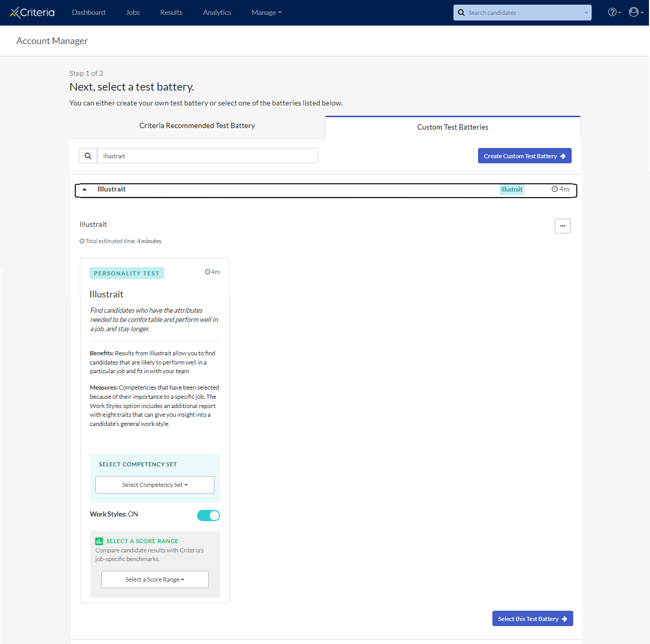Navigate to Results
Viewport: 650px width, 644px height.
click(x=171, y=12)
